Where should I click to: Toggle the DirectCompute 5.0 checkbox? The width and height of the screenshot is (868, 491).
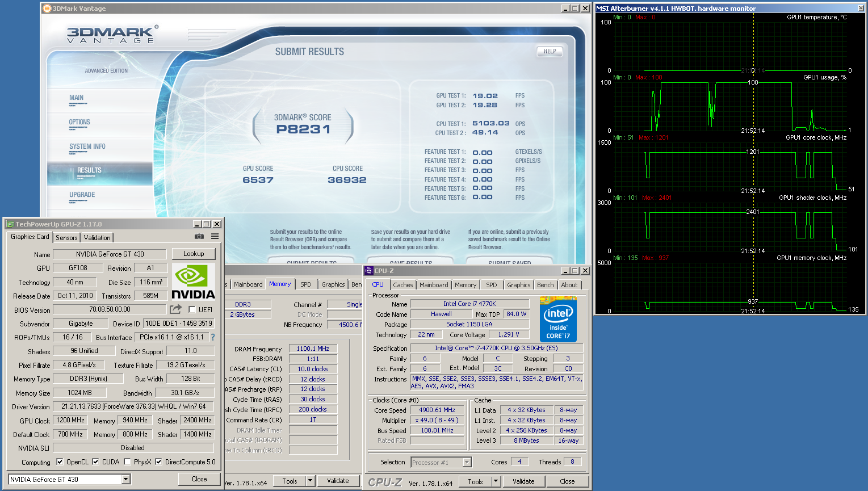click(158, 462)
